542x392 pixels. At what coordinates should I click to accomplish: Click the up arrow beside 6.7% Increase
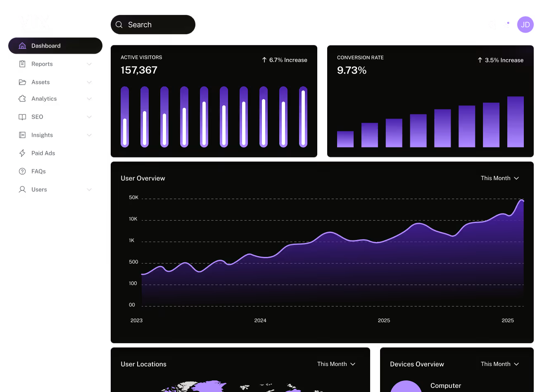point(264,60)
